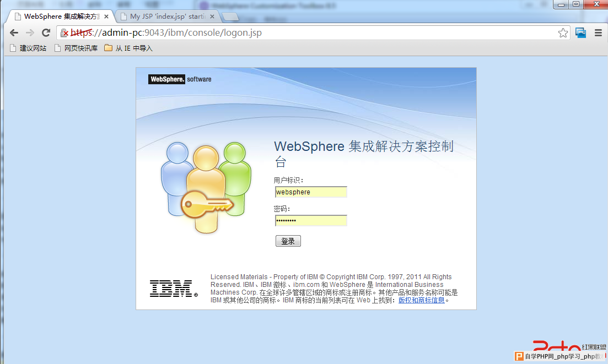Click the 用户标识 username field
The image size is (608, 364).
tap(311, 192)
